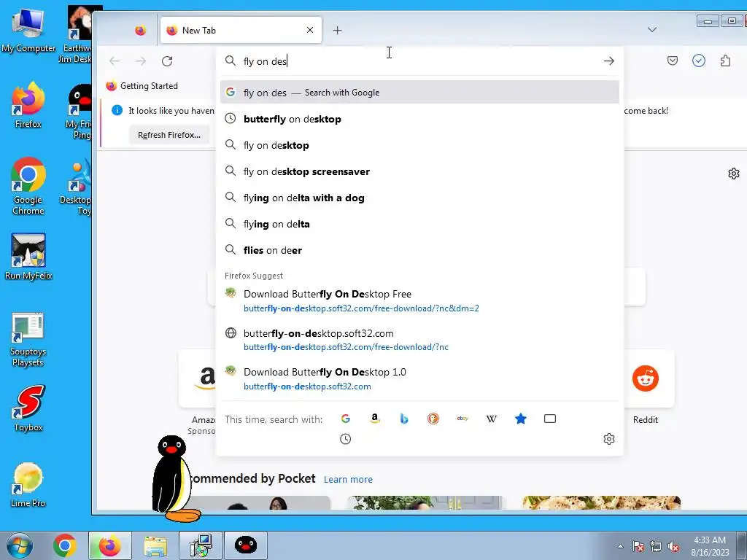Viewport: 747px width, 560px height.
Task: Search bookmarks via the star icon
Action: (521, 419)
